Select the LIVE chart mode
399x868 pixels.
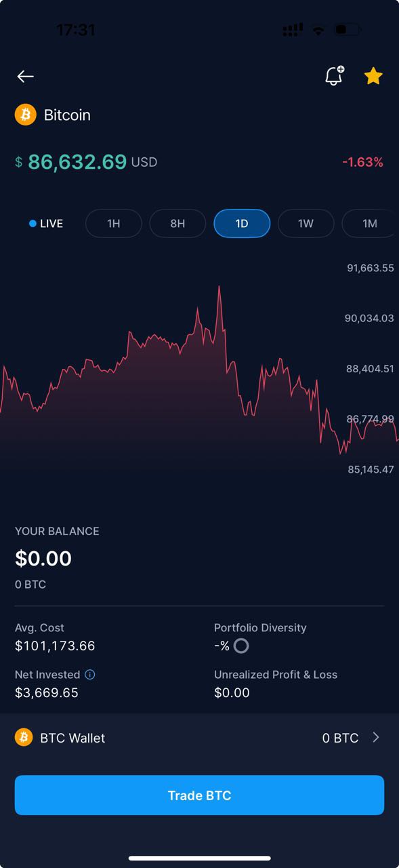tap(46, 224)
